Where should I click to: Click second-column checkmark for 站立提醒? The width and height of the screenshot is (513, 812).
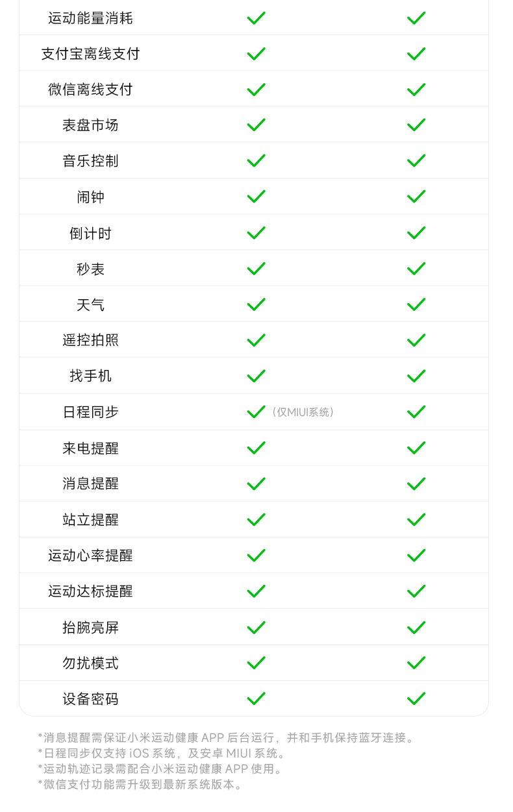click(416, 519)
